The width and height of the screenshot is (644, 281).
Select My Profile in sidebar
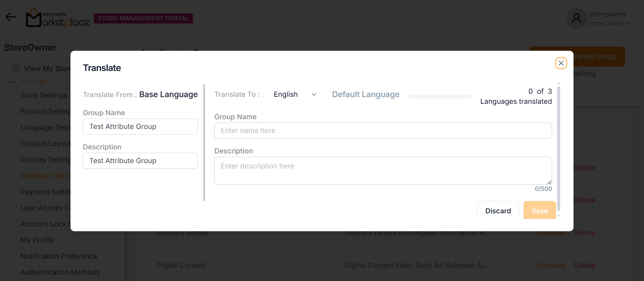(37, 240)
